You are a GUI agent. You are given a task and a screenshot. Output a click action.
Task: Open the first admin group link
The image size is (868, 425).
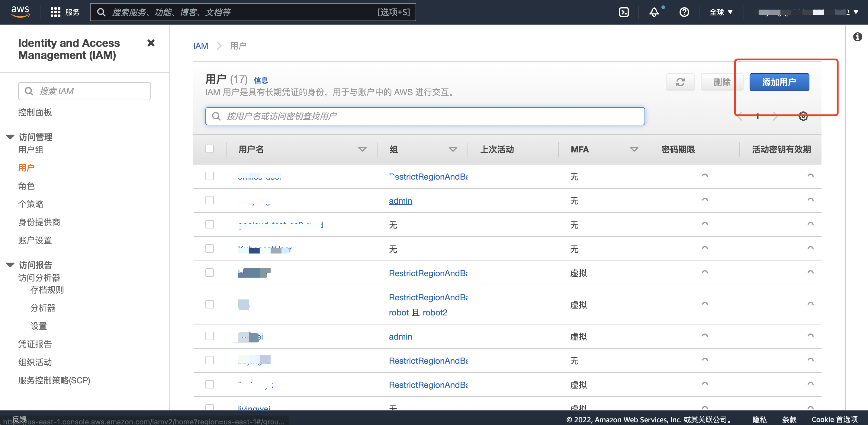[x=400, y=201]
